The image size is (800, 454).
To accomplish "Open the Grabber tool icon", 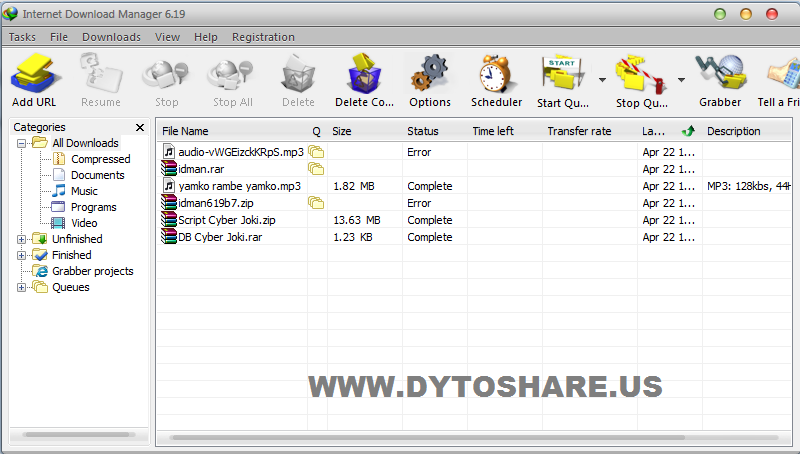I will [720, 74].
